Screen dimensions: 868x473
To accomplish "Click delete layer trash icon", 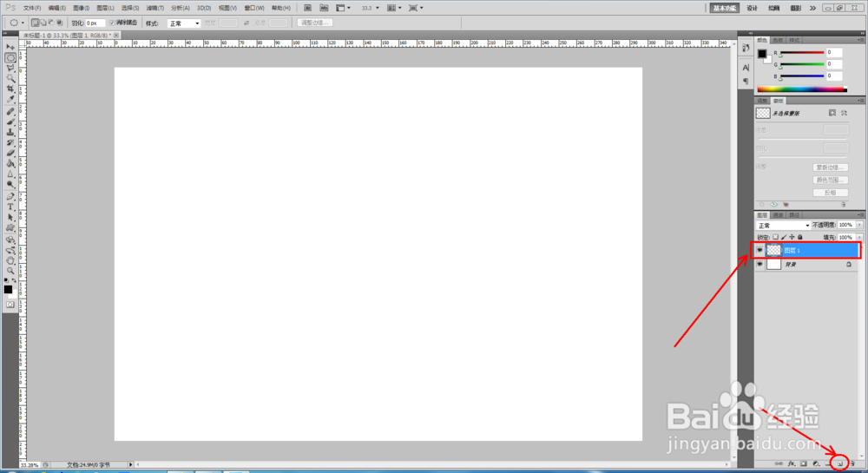I will point(852,463).
